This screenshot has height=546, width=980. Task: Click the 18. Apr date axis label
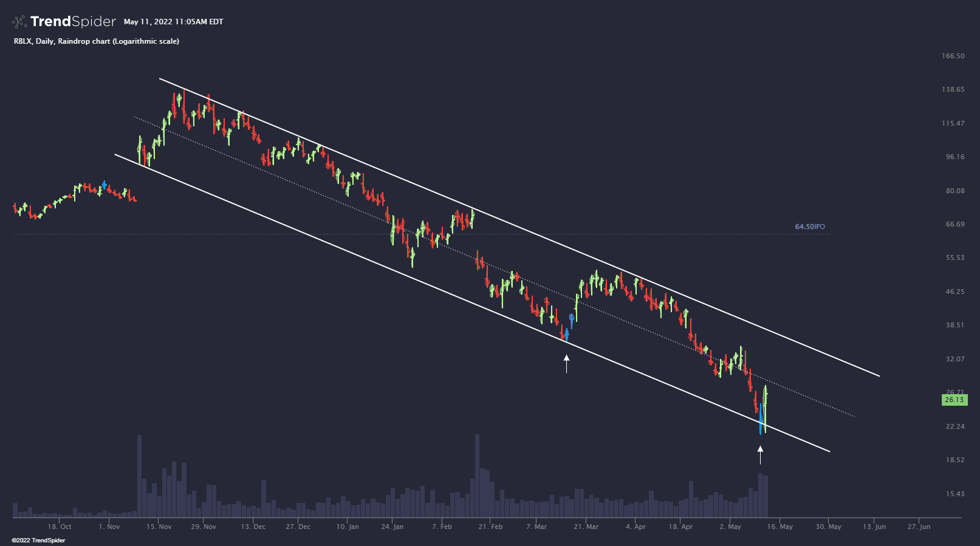pos(681,527)
